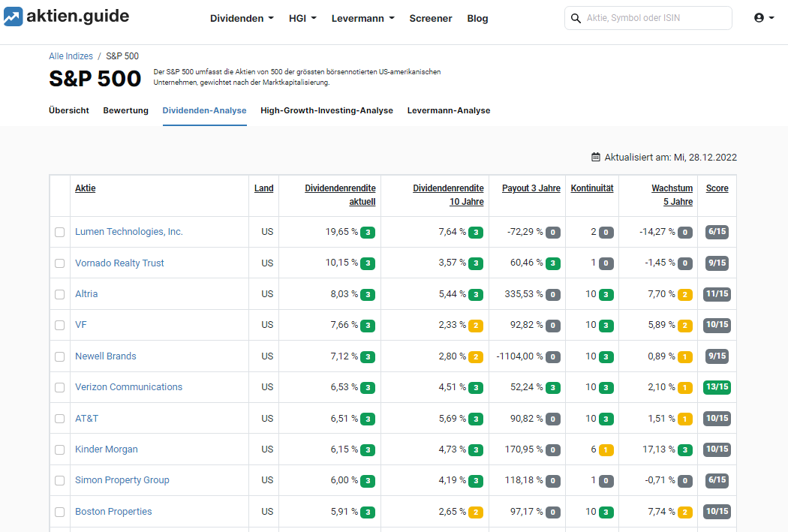Click Boston Properties score badge 10/15
Screen dimensions: 788x532
pos(717,511)
